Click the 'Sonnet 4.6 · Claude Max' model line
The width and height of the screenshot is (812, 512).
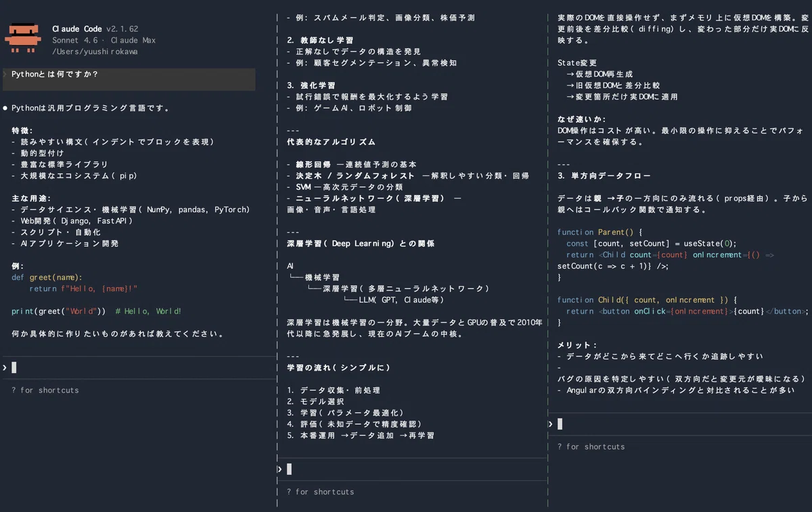(x=104, y=41)
